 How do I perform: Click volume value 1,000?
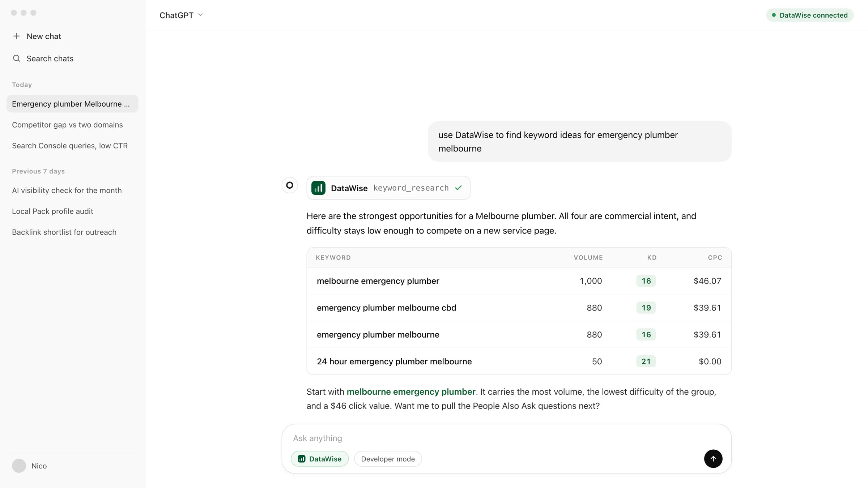tap(591, 281)
